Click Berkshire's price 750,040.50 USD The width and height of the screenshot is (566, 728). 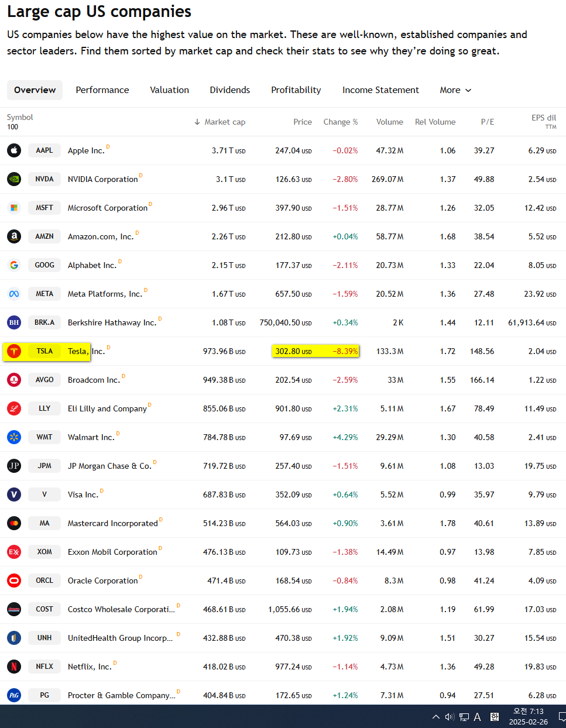(286, 322)
